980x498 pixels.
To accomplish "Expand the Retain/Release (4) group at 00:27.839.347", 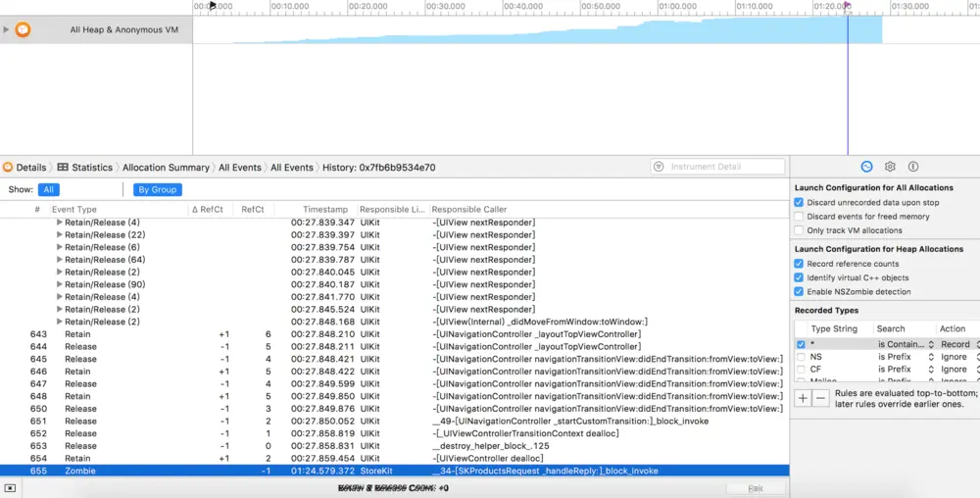I will pyautogui.click(x=60, y=223).
